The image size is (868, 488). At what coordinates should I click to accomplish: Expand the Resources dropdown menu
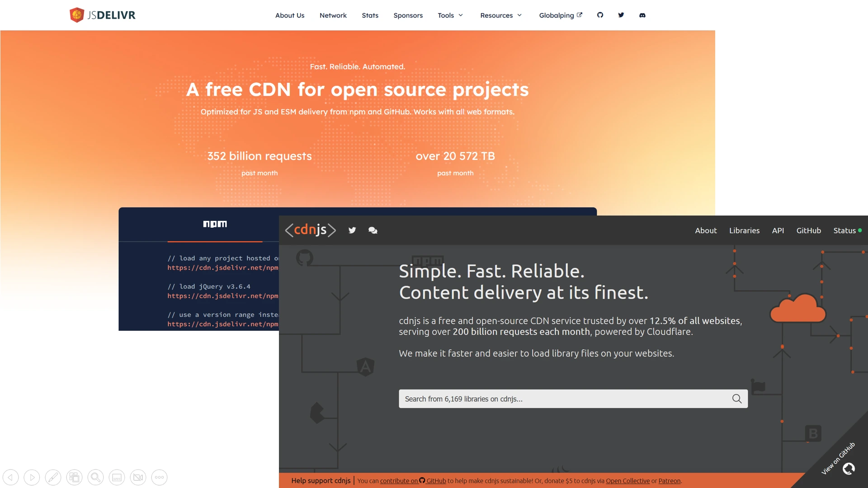[500, 15]
